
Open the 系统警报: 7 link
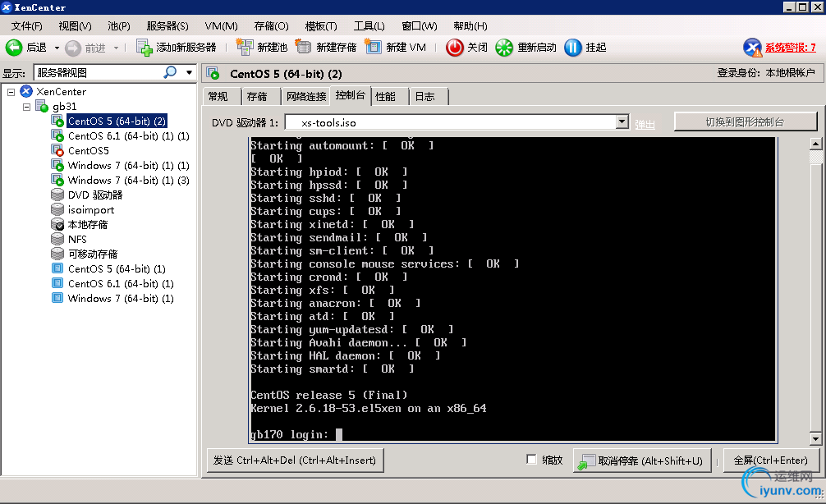pos(790,48)
